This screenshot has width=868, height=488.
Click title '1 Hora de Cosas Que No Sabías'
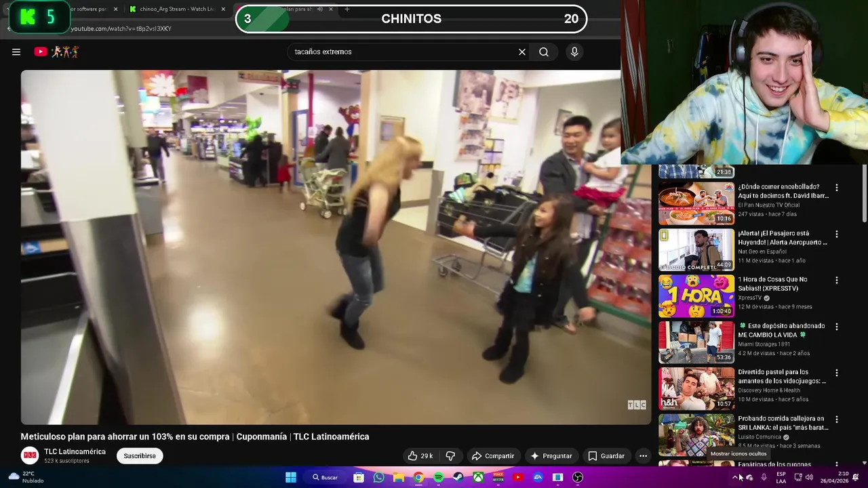pos(772,283)
